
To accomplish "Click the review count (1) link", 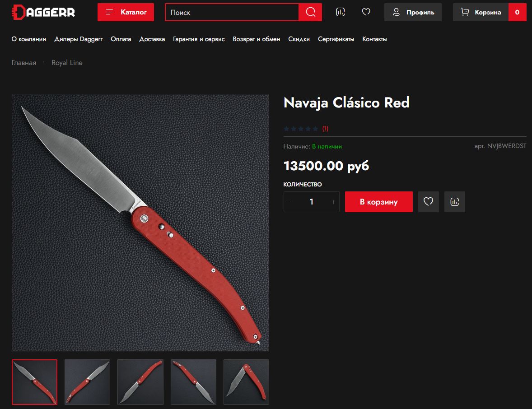I will click(325, 129).
